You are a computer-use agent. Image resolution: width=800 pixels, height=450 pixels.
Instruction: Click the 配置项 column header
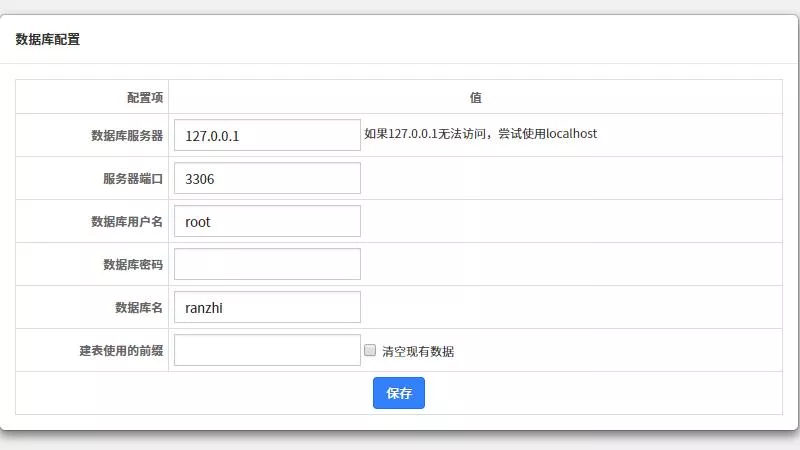145,97
